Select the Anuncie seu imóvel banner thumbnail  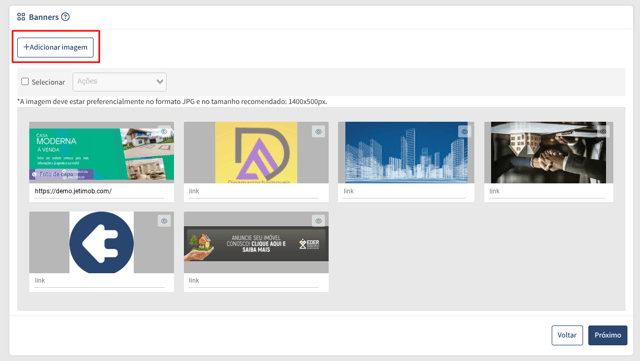pos(256,242)
